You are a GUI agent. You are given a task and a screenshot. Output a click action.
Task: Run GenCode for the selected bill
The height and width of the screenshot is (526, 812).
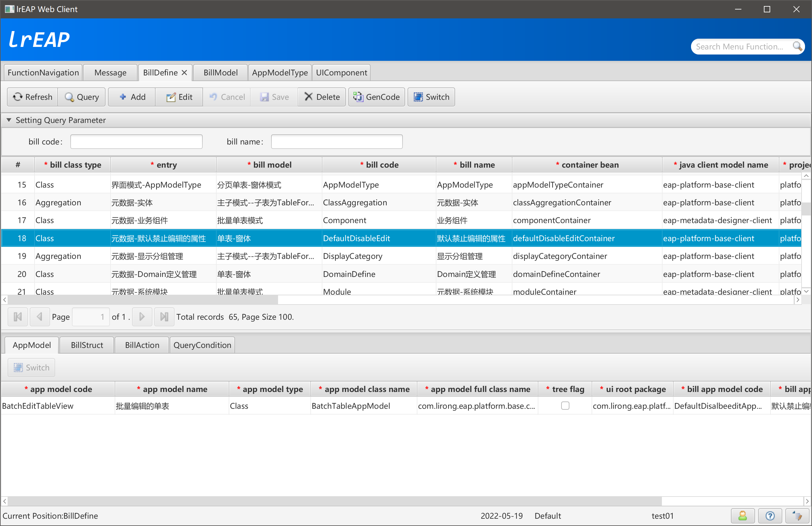tap(377, 97)
